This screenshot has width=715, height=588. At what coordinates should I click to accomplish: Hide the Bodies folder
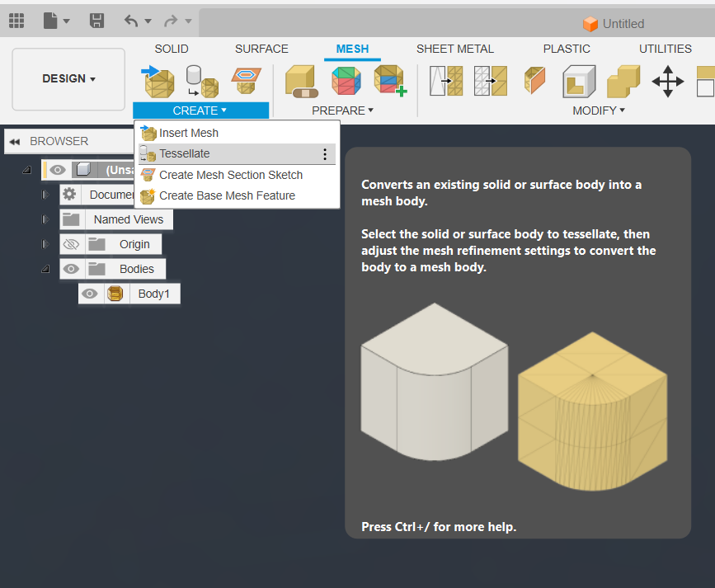click(x=71, y=269)
